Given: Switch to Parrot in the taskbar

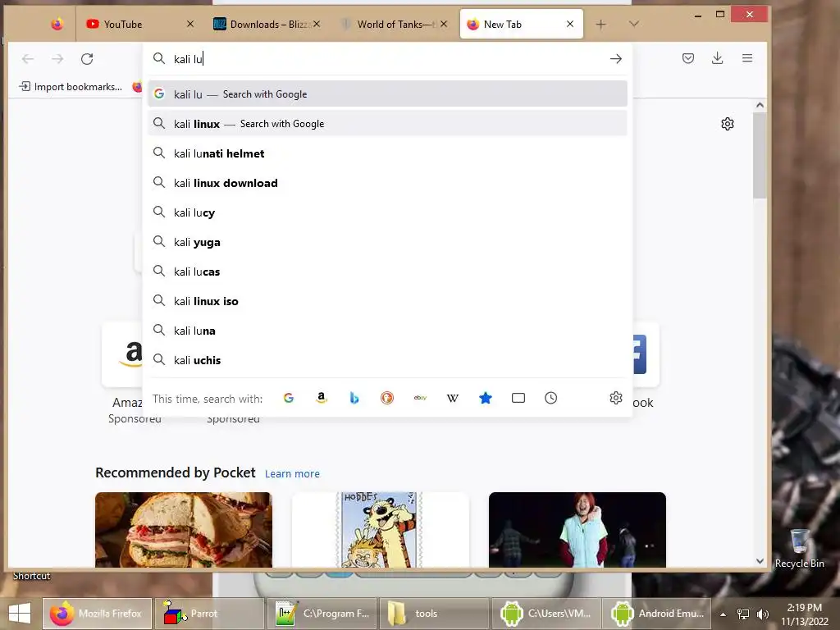Looking at the screenshot, I should click(209, 614).
